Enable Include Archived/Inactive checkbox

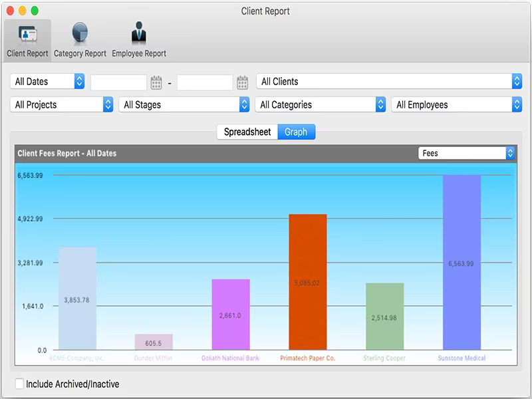click(x=19, y=384)
